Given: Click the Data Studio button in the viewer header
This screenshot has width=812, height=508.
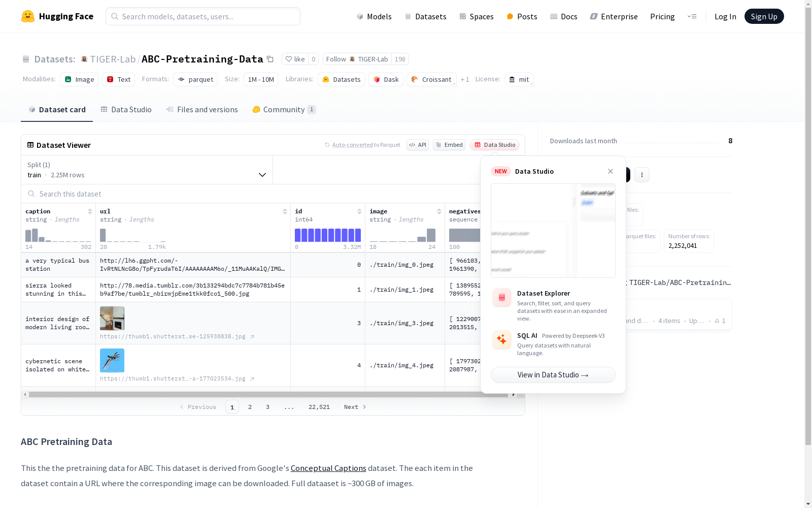Looking at the screenshot, I should point(494,145).
